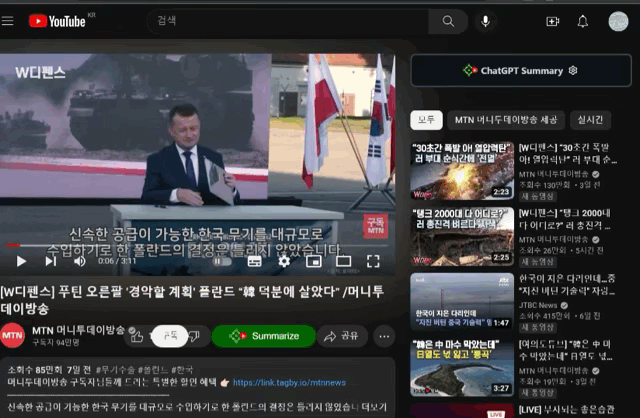Expand description with 더보기
Screen dimensions: 640x418
374,407
